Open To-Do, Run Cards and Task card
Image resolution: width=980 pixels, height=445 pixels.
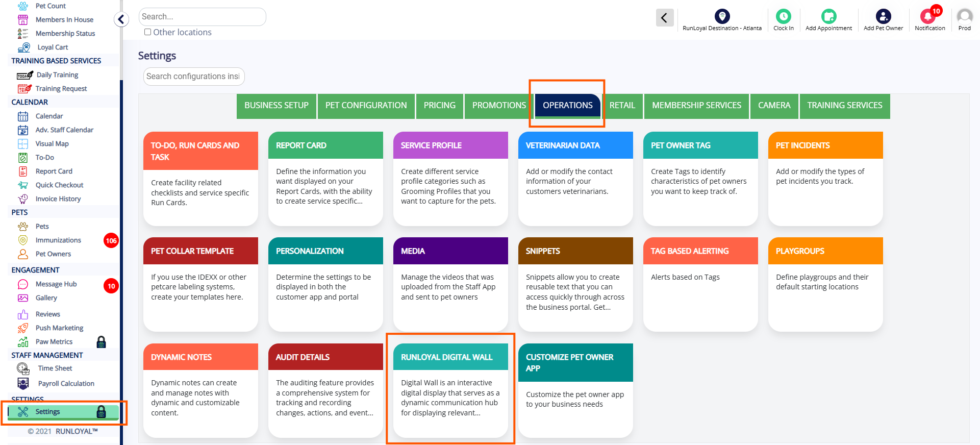pos(200,179)
